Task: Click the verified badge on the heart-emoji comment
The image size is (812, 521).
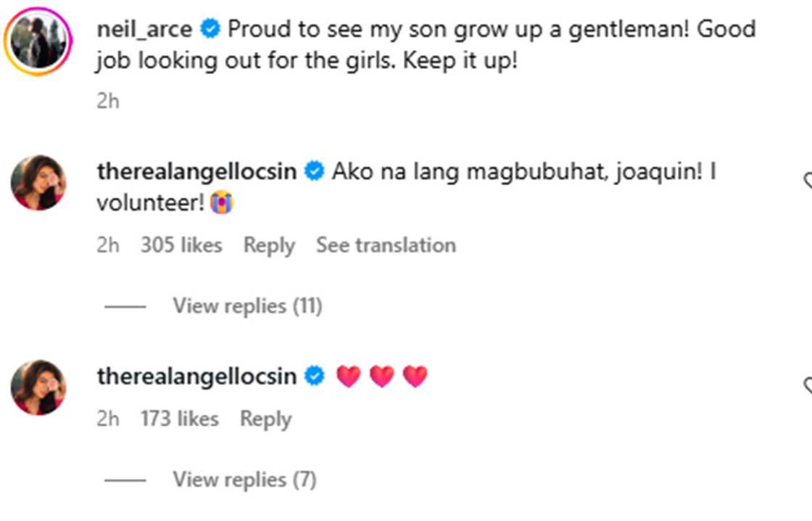Action: click(314, 375)
